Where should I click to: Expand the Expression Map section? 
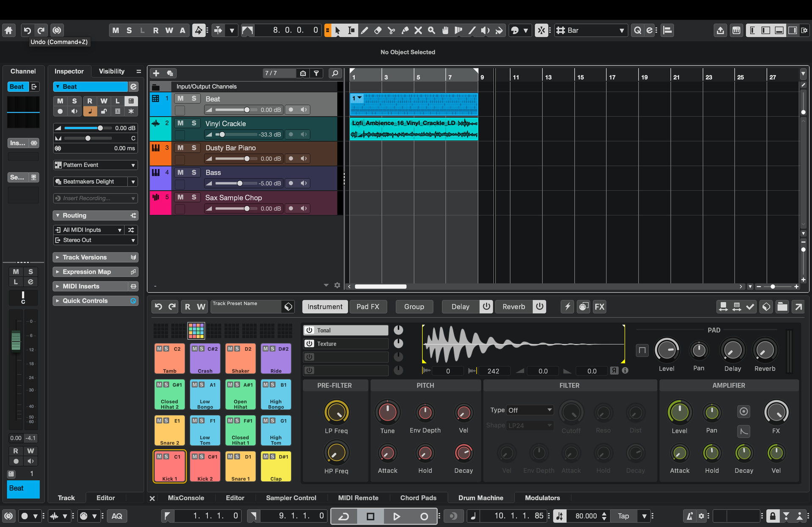point(96,272)
